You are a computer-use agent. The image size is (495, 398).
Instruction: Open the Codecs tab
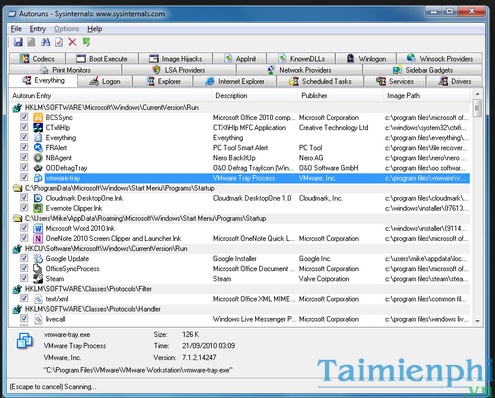37,59
